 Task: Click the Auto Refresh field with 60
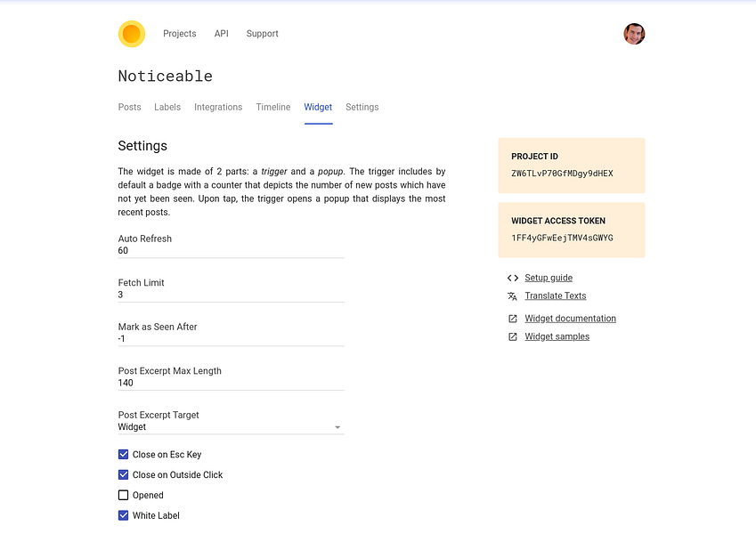point(231,251)
